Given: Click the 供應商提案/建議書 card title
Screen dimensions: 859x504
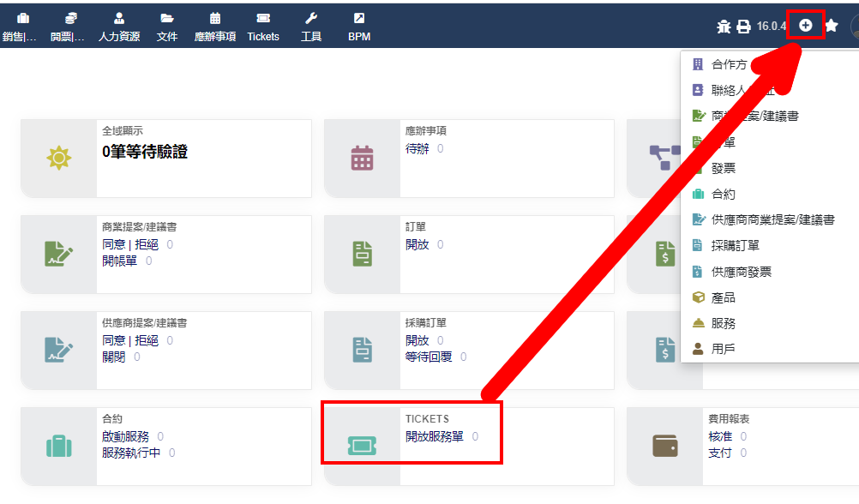Looking at the screenshot, I should (x=144, y=322).
